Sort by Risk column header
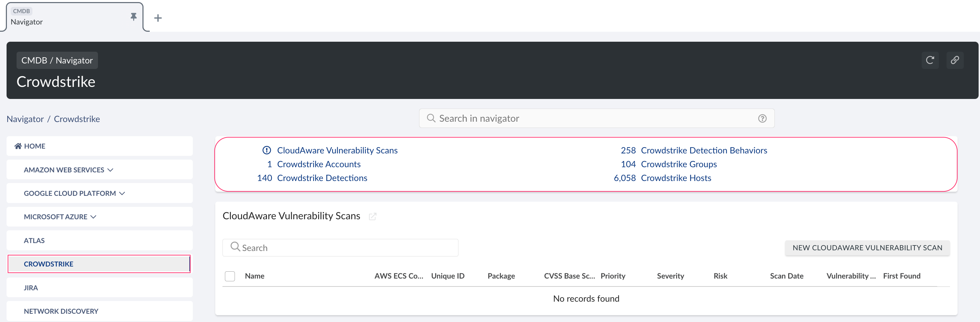The width and height of the screenshot is (980, 322). [720, 276]
